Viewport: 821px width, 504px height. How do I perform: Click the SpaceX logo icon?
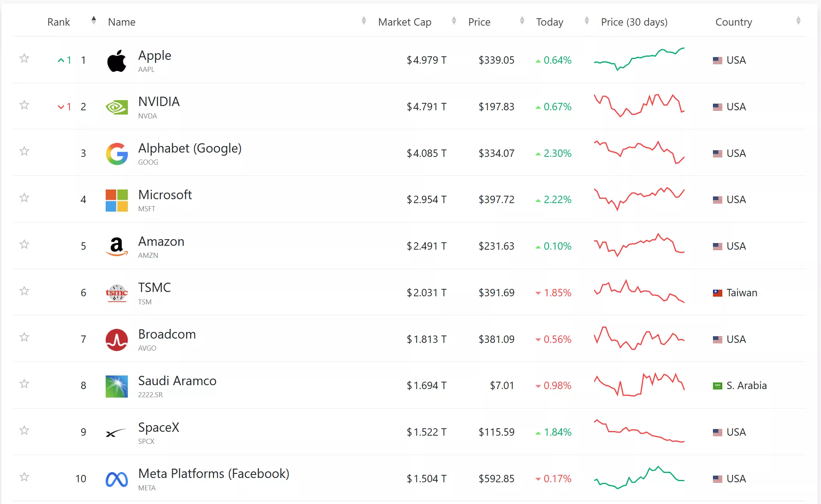(x=117, y=433)
